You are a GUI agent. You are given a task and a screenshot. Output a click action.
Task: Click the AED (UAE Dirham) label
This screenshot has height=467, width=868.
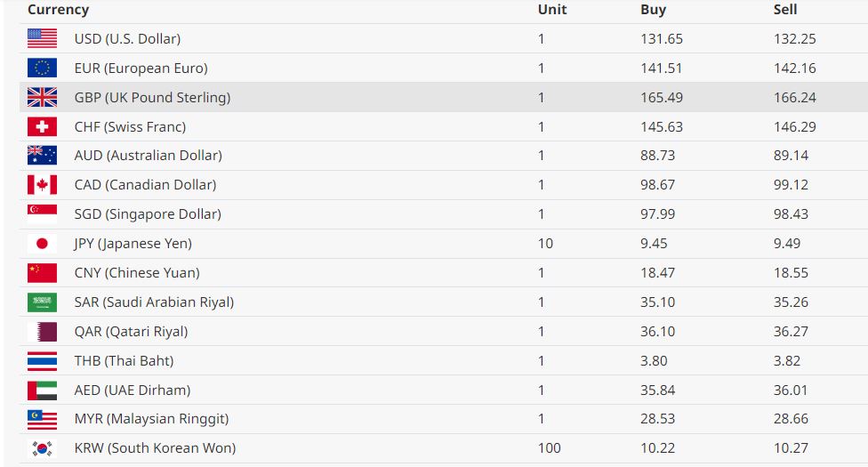click(x=133, y=391)
